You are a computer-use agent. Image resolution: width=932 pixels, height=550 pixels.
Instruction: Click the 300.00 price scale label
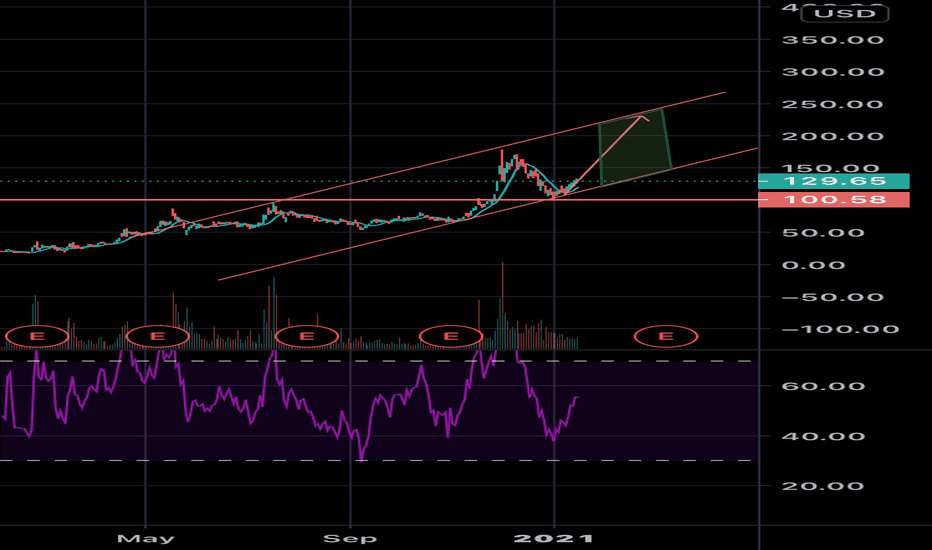[x=833, y=73]
